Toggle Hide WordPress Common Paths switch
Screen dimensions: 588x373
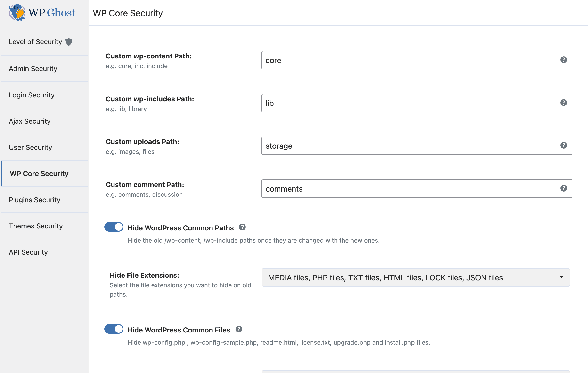(114, 227)
